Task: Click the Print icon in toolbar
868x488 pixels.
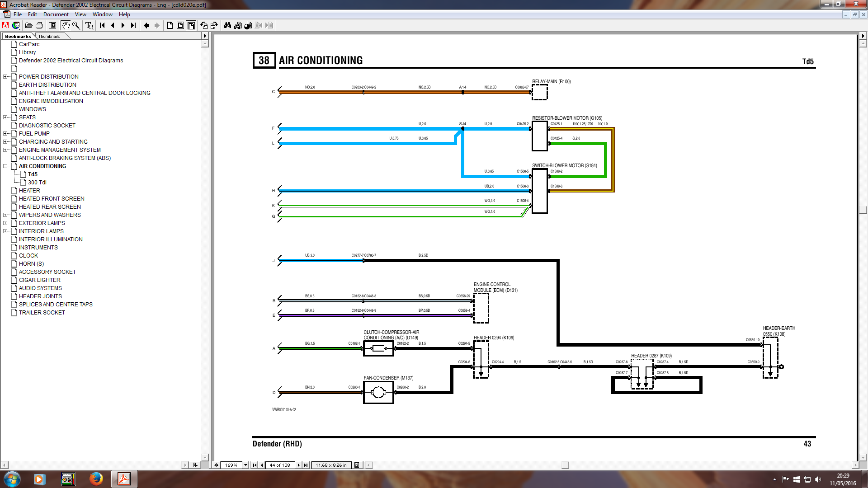Action: coord(39,25)
